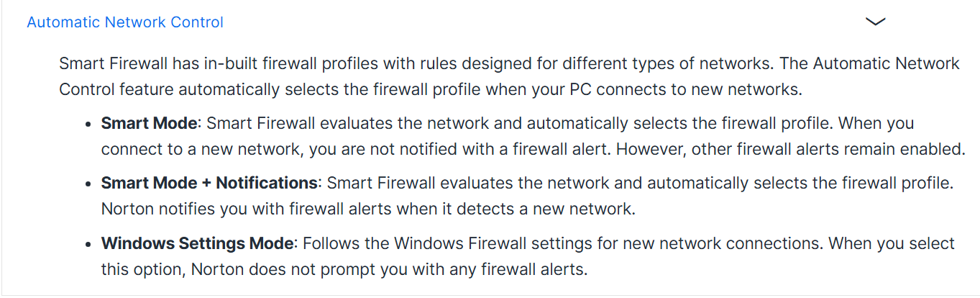
Task: Click "for new network connections" in the last bullet
Action: click(x=733, y=243)
